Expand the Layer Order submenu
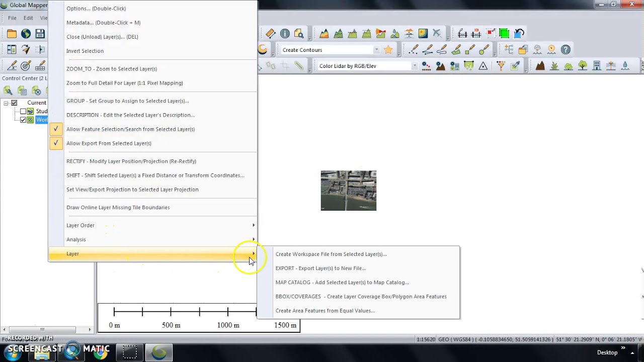Viewport: 644px width, 362px height. tap(152, 225)
